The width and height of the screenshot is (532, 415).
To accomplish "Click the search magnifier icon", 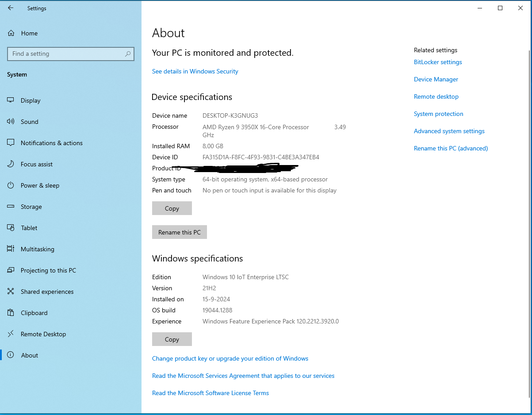I will pos(128,54).
